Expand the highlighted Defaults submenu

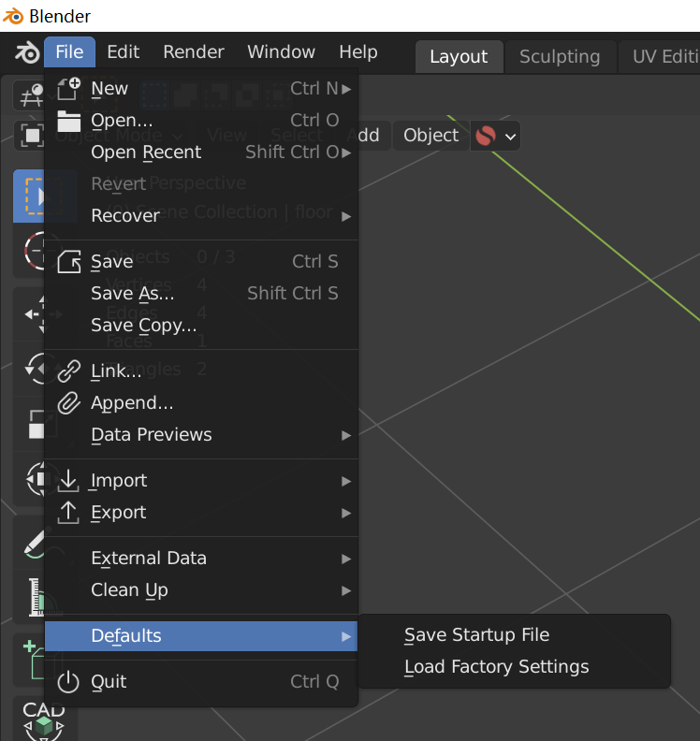pos(201,636)
